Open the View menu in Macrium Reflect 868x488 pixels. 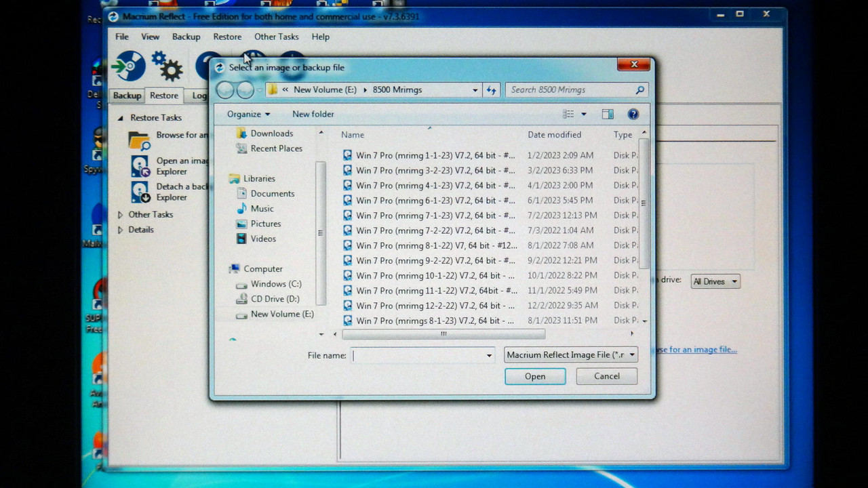(x=150, y=37)
